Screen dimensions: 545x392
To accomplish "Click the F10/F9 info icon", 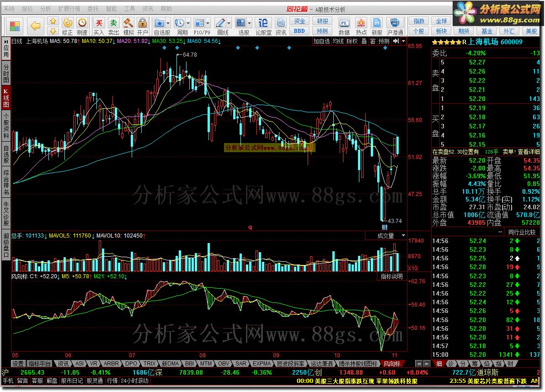I will (199, 23).
